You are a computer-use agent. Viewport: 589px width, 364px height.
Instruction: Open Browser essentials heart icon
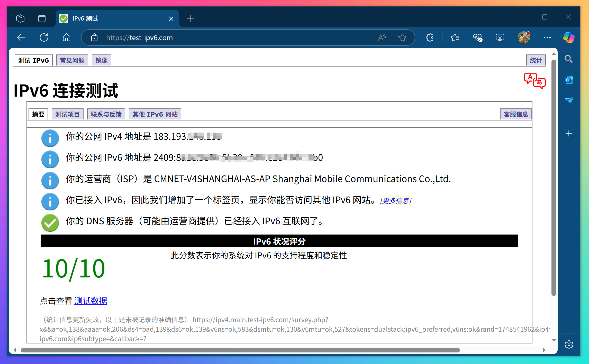point(478,38)
